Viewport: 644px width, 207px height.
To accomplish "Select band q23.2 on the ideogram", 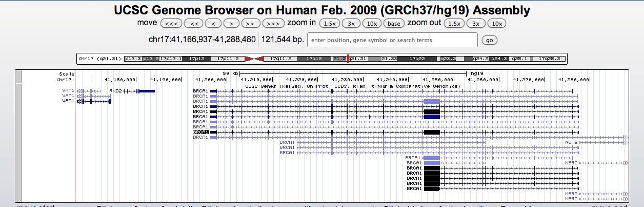I will click(x=447, y=59).
